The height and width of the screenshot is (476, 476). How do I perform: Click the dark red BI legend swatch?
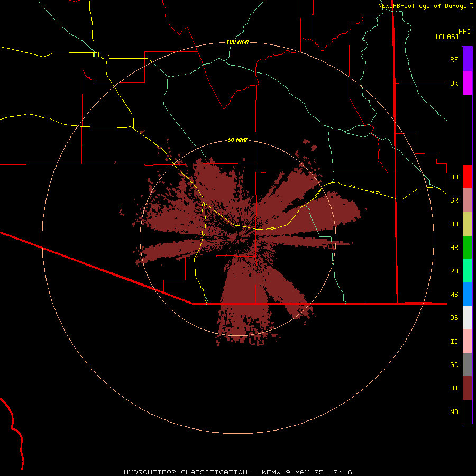point(467,388)
